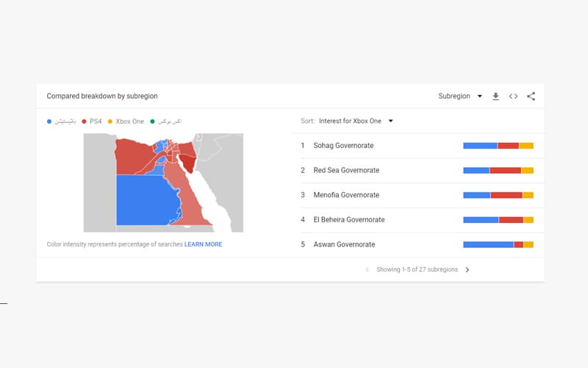Select Aswan Governorate row
Image resolution: width=588 pixels, height=368 pixels.
tap(344, 244)
